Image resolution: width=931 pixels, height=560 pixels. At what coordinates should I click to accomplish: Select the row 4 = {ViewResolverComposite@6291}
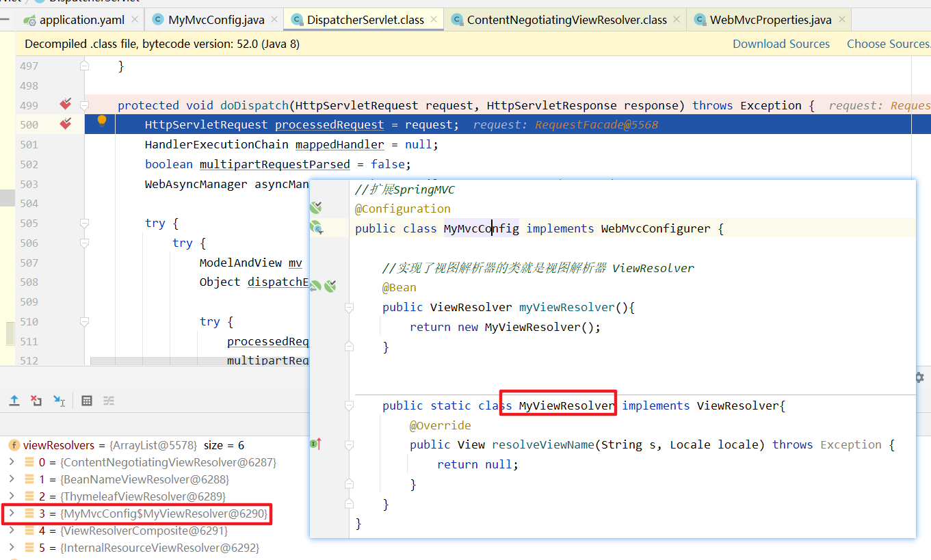click(x=155, y=530)
